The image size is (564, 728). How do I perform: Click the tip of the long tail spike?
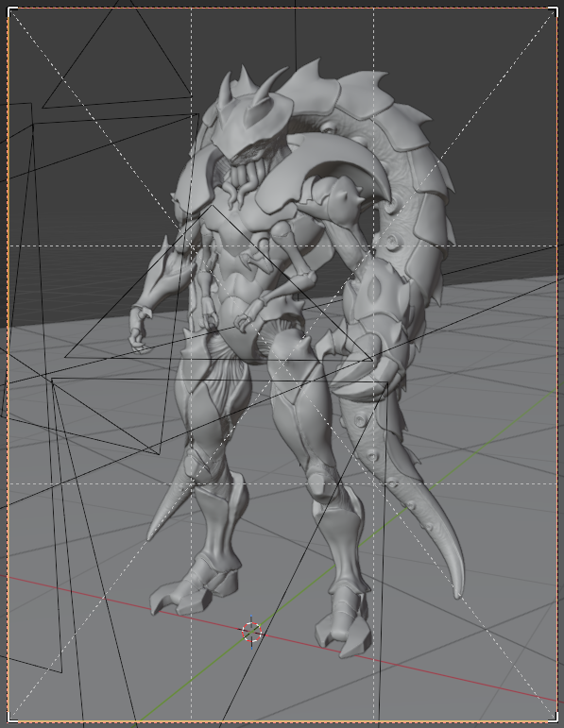tap(458, 590)
